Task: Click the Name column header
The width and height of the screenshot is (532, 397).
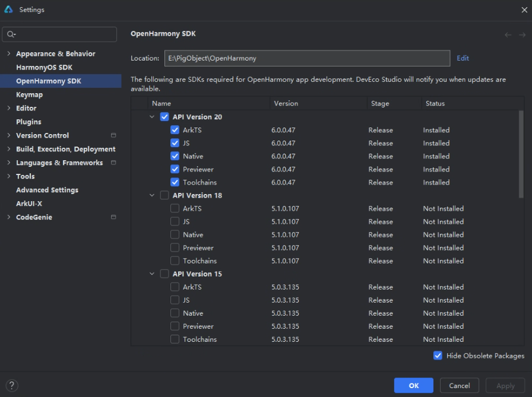Action: click(x=208, y=103)
